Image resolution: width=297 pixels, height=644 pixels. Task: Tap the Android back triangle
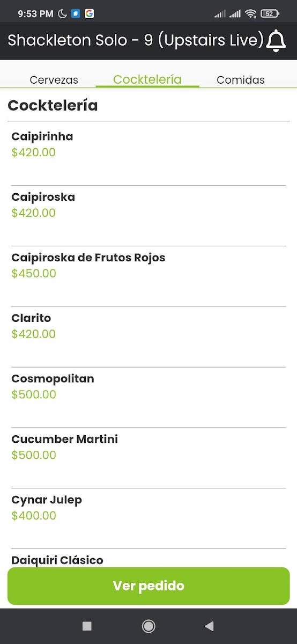210,626
